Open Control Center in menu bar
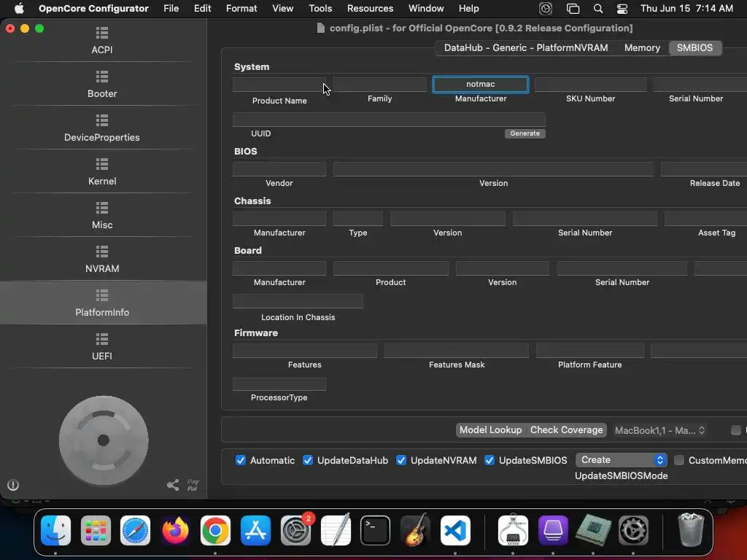The height and width of the screenshot is (560, 747). tap(622, 9)
